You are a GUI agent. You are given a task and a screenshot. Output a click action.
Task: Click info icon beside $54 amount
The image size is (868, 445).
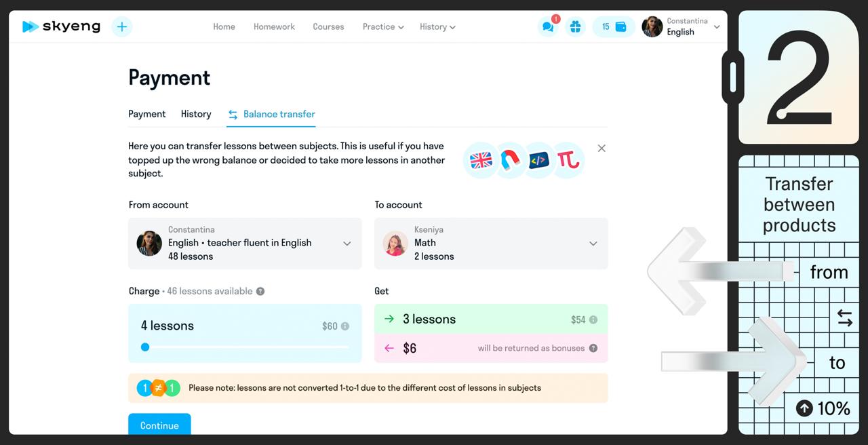coord(593,320)
